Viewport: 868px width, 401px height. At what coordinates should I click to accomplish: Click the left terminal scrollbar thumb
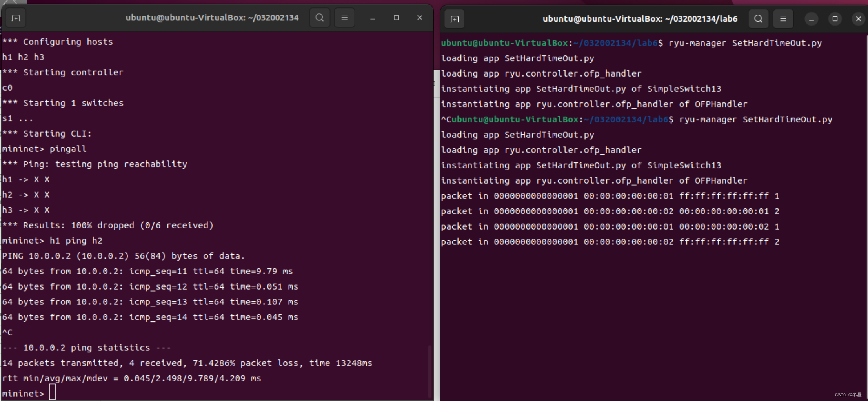pos(431,372)
